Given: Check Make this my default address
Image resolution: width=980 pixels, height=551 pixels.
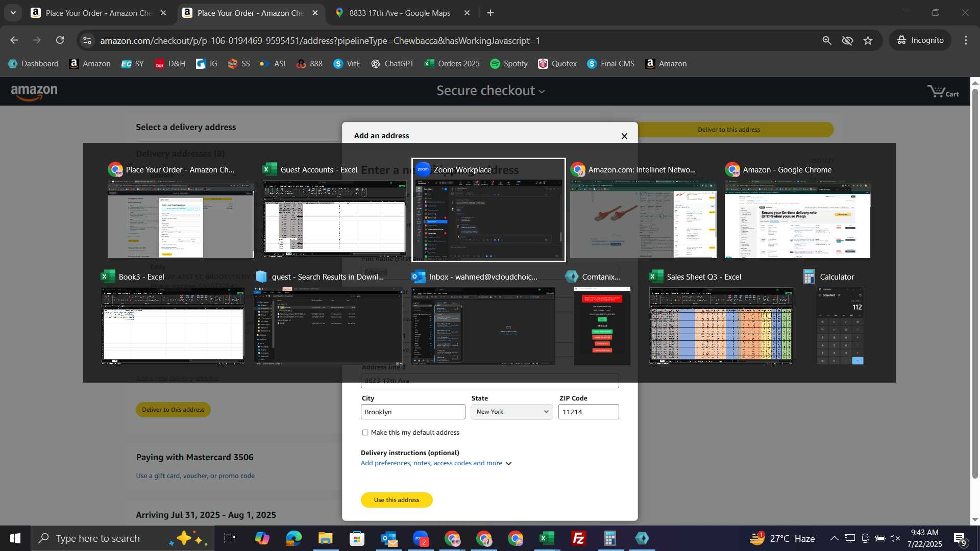Looking at the screenshot, I should tap(365, 433).
